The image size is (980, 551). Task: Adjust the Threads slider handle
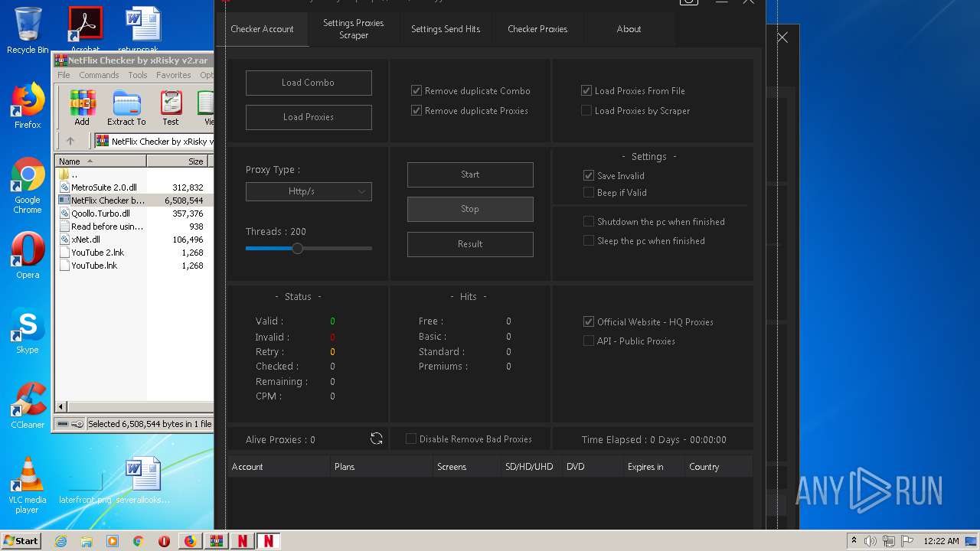(297, 248)
